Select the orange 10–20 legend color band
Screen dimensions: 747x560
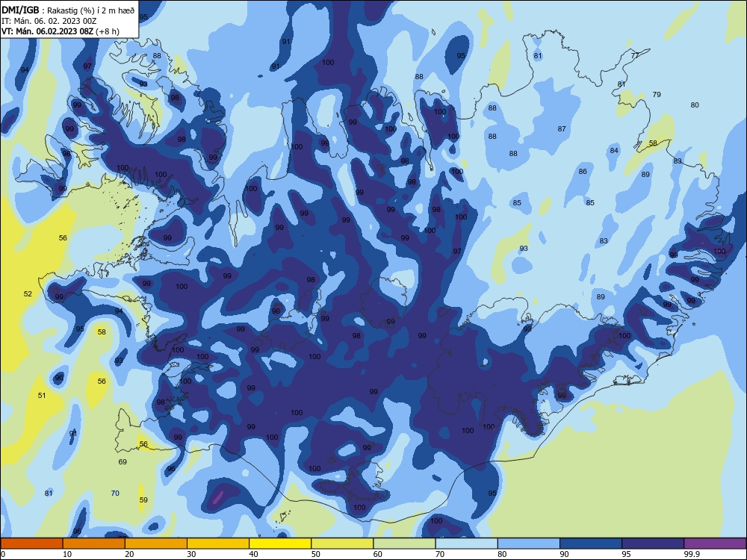94,544
